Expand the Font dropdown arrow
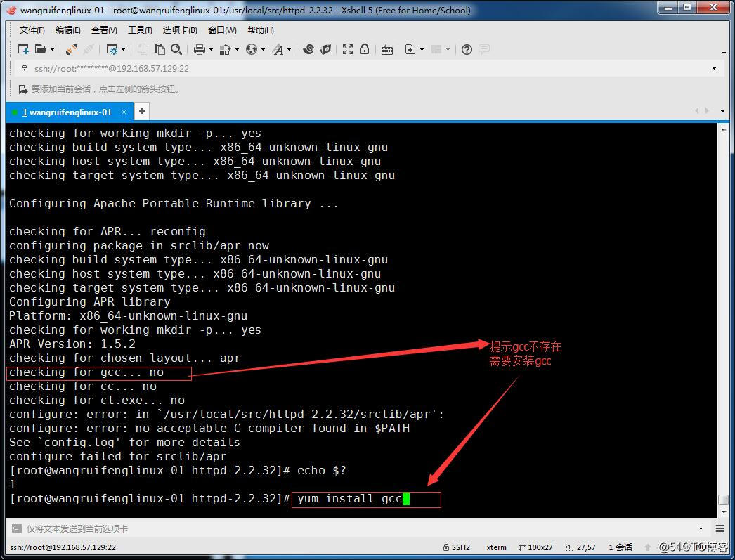735x560 pixels. tap(290, 50)
